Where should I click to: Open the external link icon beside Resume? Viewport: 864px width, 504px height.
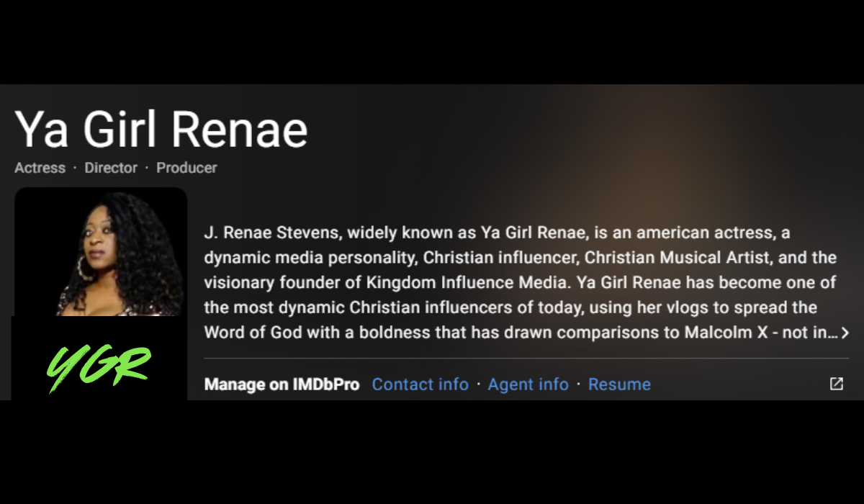tap(836, 384)
